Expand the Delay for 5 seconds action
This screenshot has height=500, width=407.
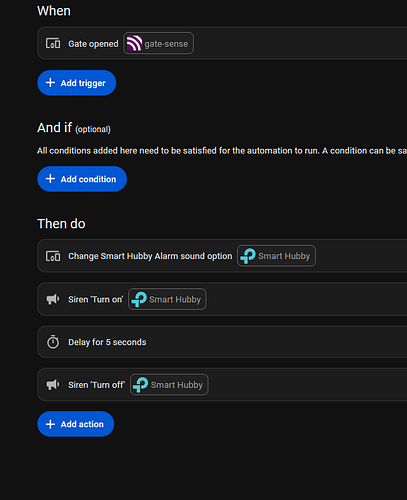[x=222, y=342]
